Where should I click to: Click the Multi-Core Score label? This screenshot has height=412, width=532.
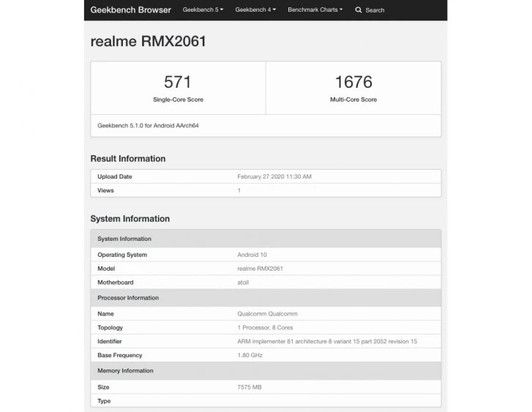click(353, 100)
